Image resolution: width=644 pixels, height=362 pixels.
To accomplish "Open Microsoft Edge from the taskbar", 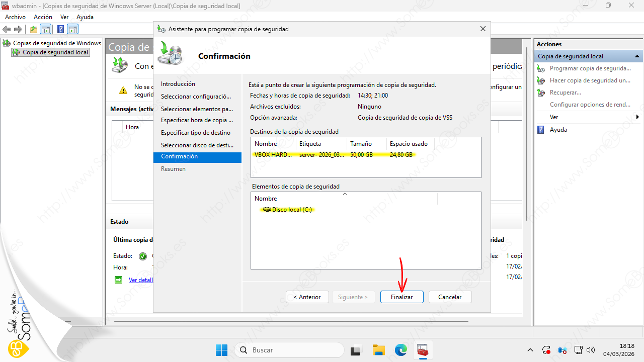I will [x=400, y=350].
